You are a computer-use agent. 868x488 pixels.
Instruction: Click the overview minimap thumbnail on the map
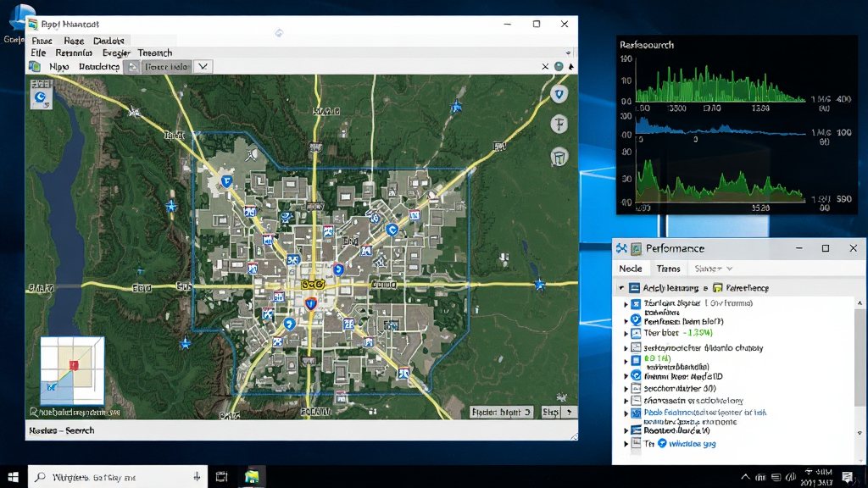(72, 370)
